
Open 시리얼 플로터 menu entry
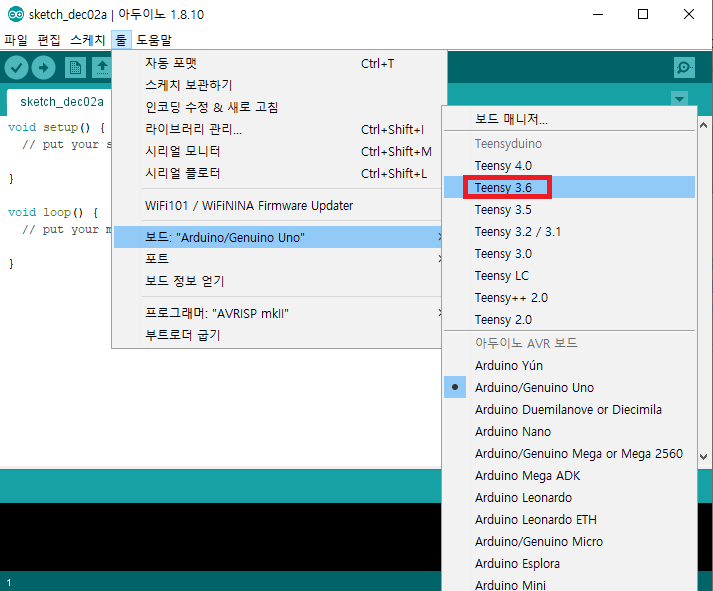pos(277,173)
